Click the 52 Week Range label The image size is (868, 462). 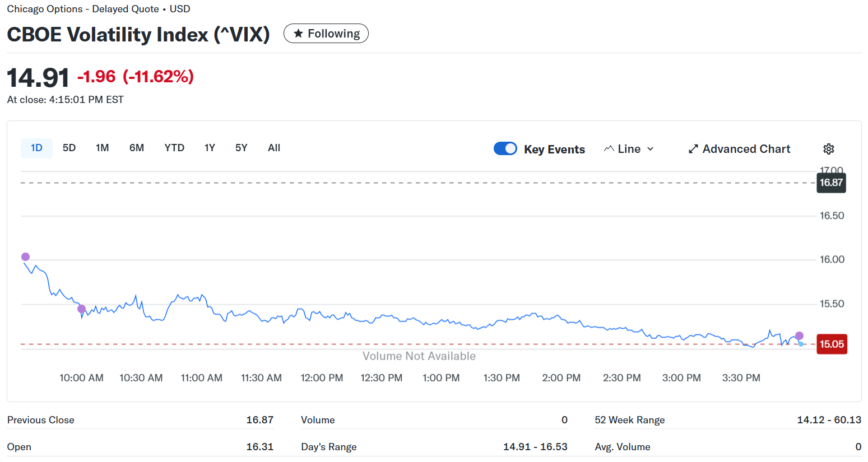point(630,420)
